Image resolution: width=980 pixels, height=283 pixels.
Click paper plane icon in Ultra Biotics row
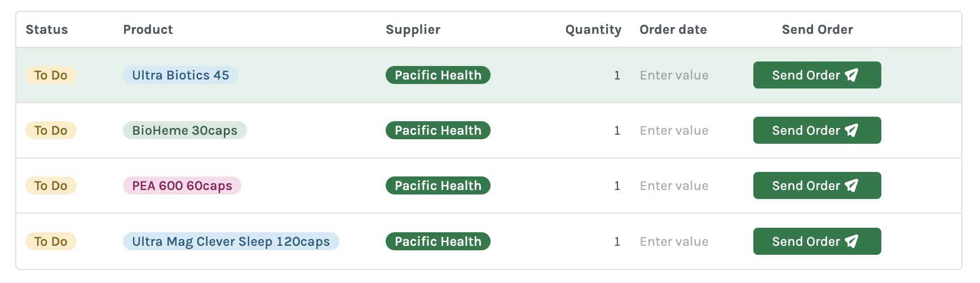[851, 75]
